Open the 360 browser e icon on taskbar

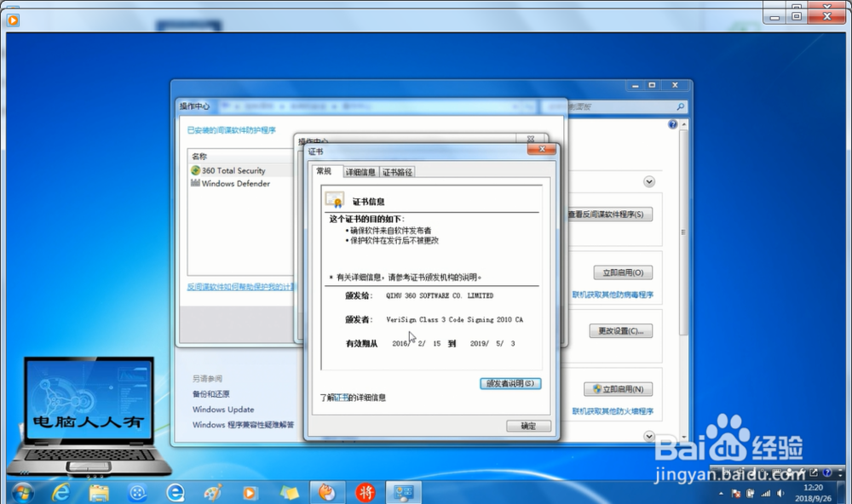[x=175, y=493]
